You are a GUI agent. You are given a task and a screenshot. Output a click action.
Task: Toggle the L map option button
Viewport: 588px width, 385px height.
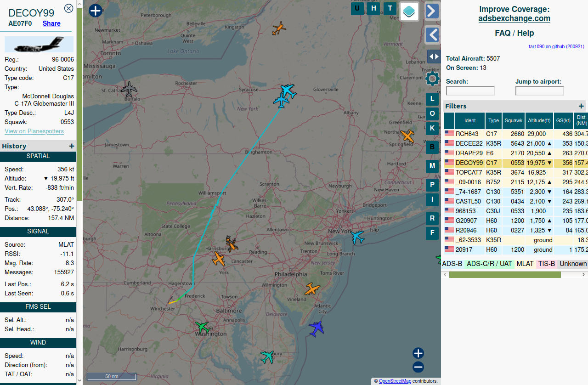pyautogui.click(x=432, y=99)
